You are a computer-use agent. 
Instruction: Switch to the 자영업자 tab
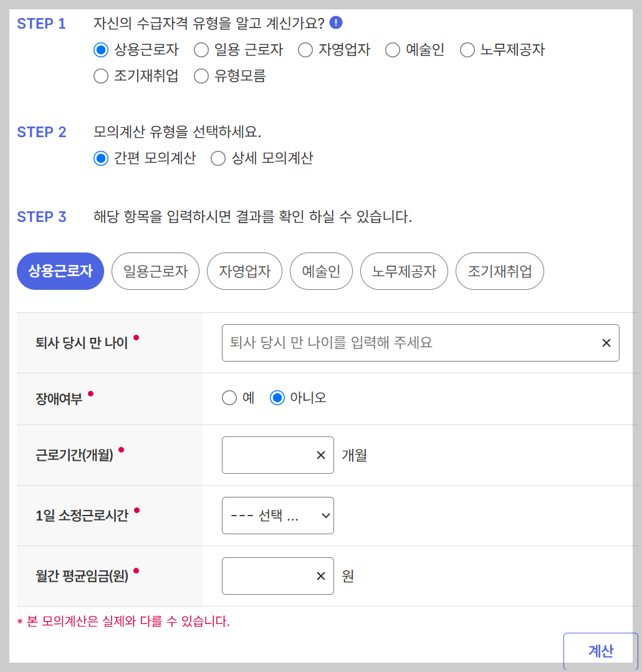244,271
